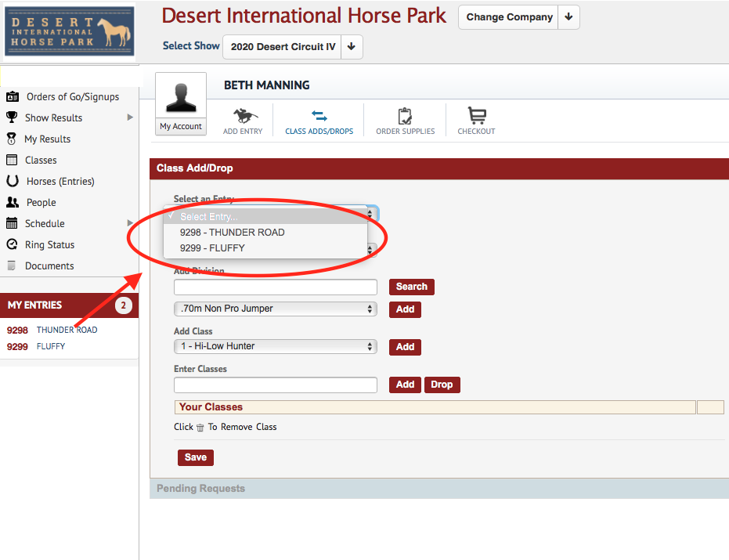
Task: Open the 1 - Hi-Low Hunter class dropdown
Action: [x=276, y=346]
